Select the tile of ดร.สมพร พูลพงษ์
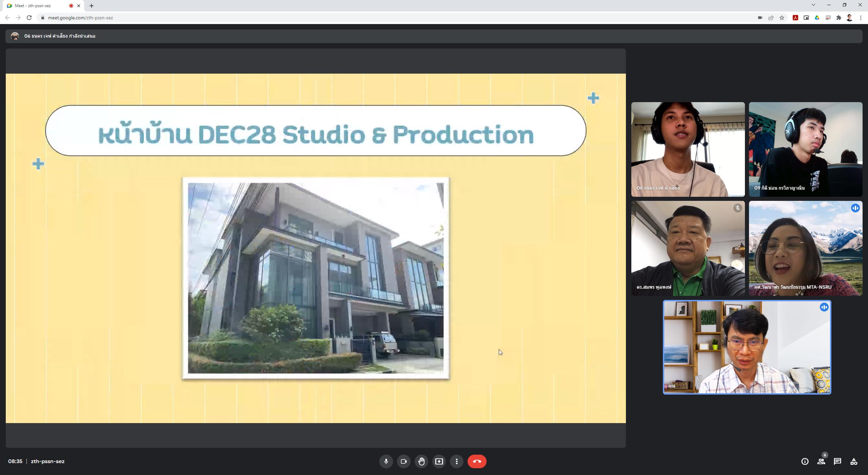The width and height of the screenshot is (868, 475). tap(688, 248)
